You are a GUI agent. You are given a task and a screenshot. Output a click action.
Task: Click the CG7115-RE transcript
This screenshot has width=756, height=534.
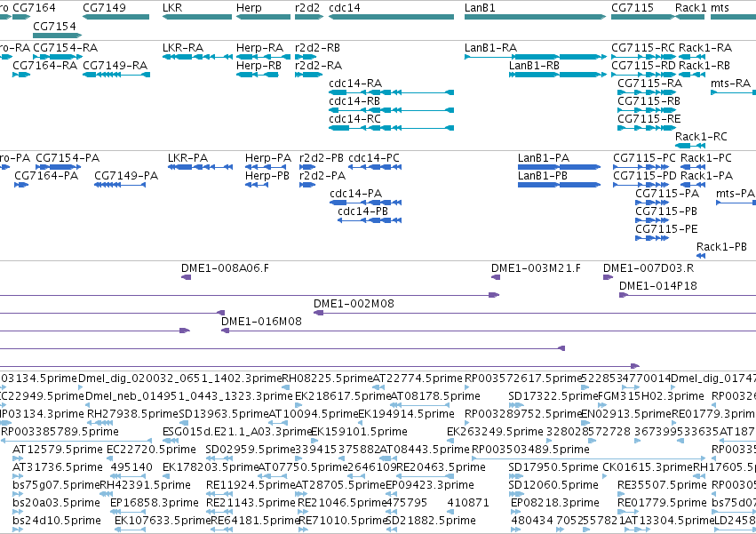647,128
